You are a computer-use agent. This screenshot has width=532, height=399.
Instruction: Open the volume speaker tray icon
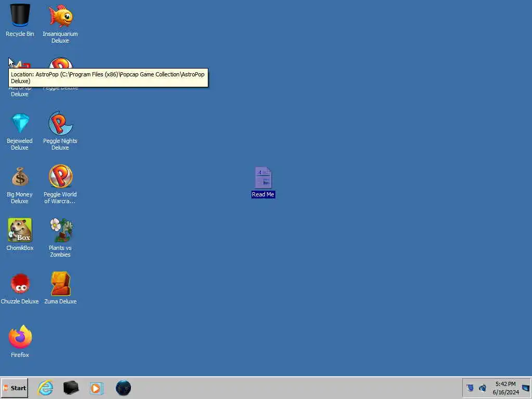tap(482, 388)
